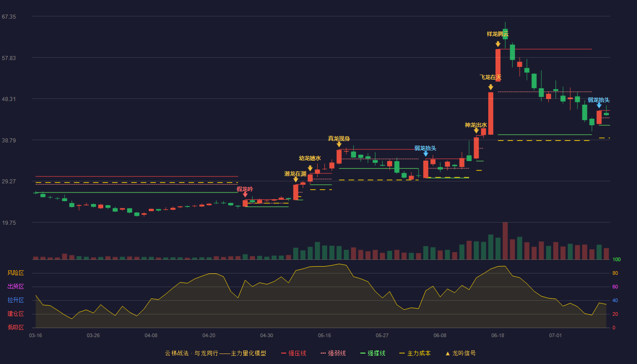Click the 潜龙在渊 signal label
637x364 pixels.
(x=295, y=174)
